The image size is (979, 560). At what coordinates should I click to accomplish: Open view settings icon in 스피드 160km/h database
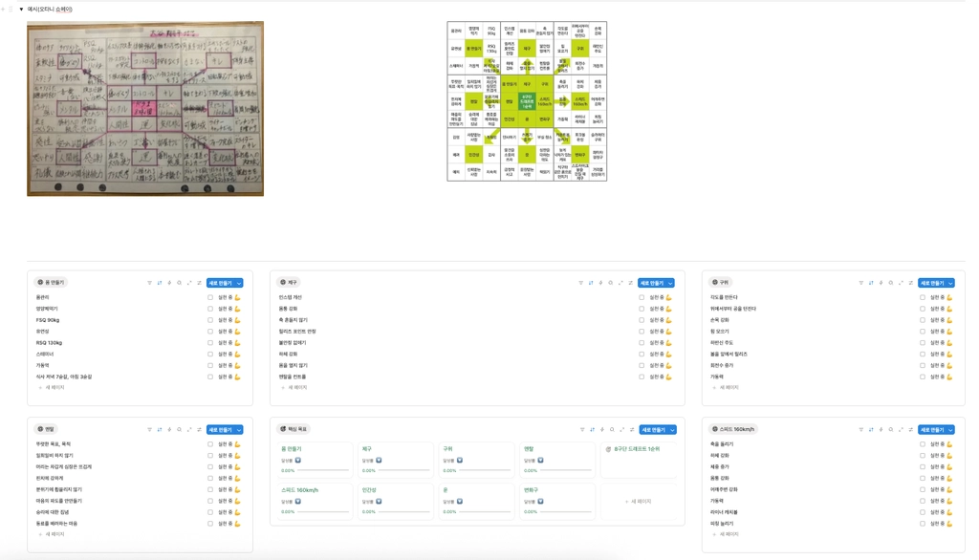911,429
